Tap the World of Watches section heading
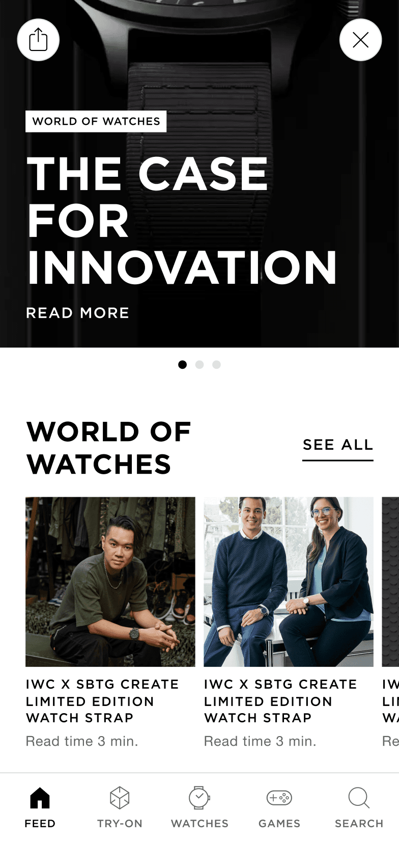 pyautogui.click(x=108, y=448)
